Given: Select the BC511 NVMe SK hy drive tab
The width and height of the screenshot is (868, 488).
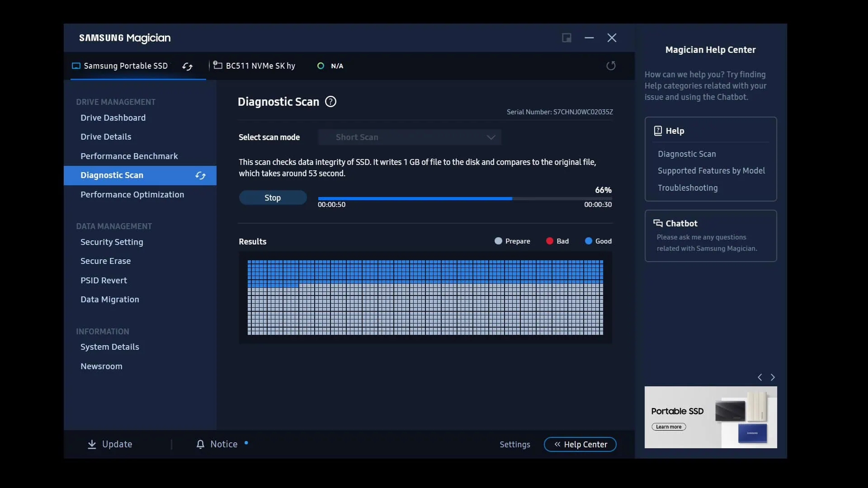Looking at the screenshot, I should pos(254,66).
